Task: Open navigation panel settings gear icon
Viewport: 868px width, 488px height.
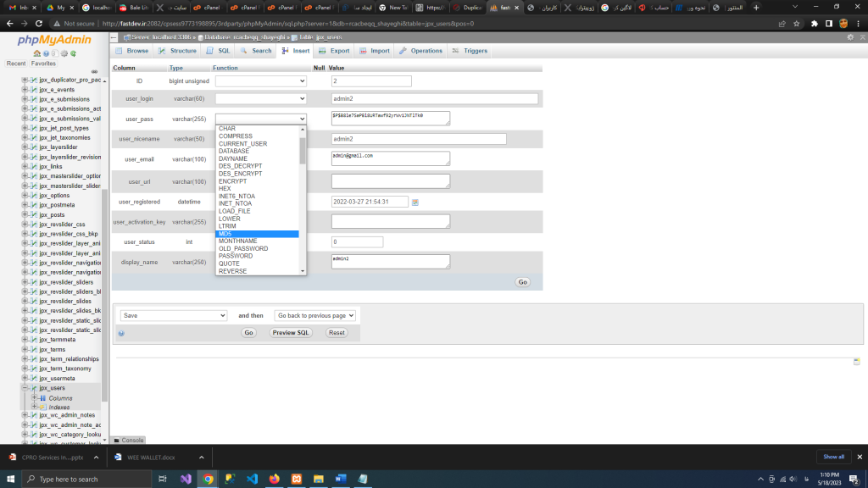Action: coord(65,53)
